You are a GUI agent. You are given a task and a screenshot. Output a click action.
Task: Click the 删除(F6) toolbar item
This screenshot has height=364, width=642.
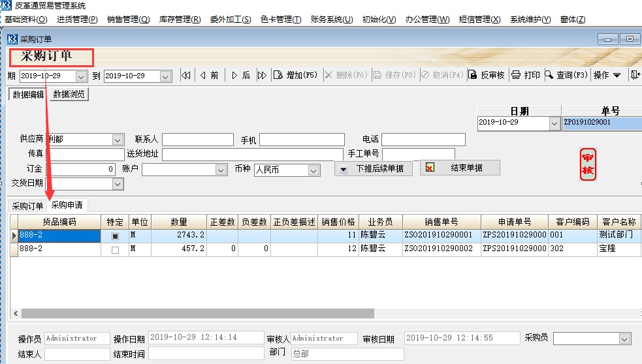click(x=346, y=75)
